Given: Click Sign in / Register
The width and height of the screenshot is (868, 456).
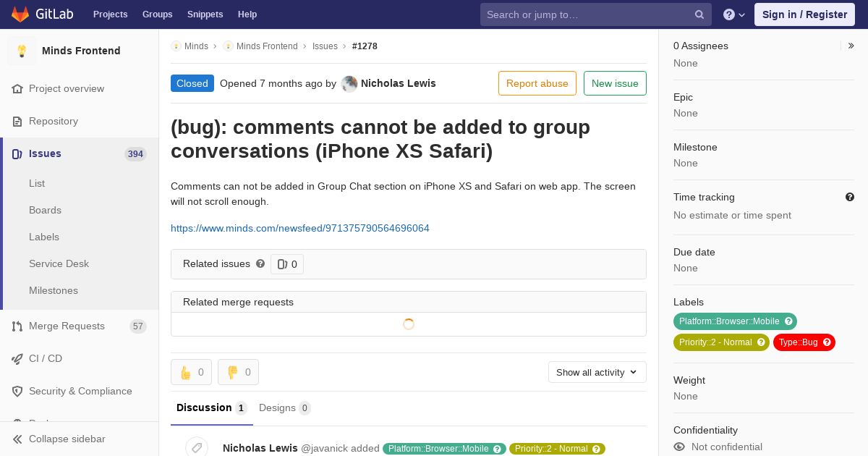Looking at the screenshot, I should 804,14.
